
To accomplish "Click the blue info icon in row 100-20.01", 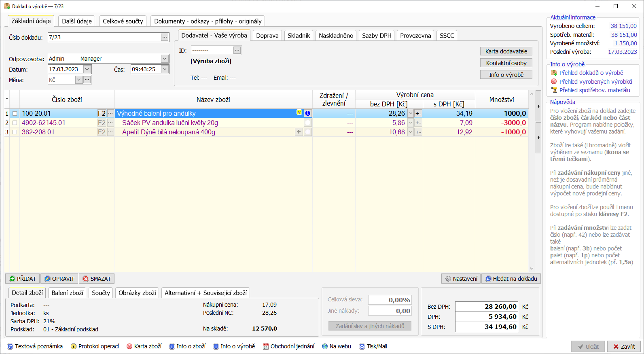I will 308,113.
